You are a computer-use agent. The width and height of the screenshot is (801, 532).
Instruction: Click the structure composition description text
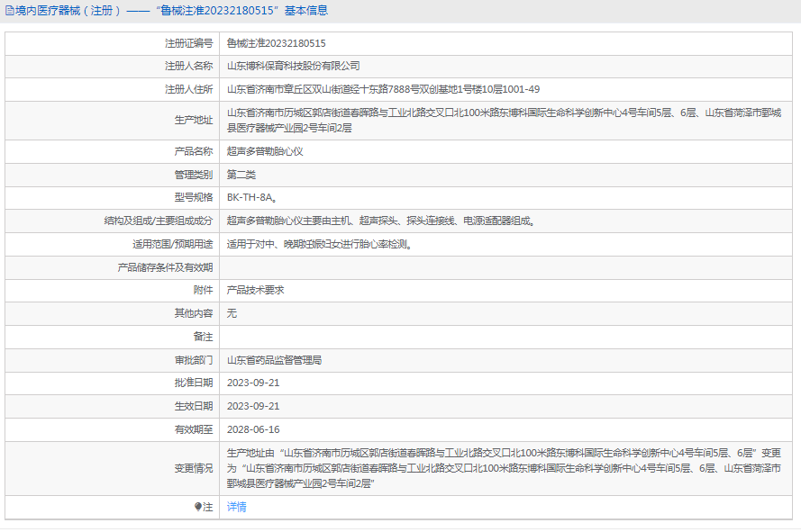click(x=380, y=221)
